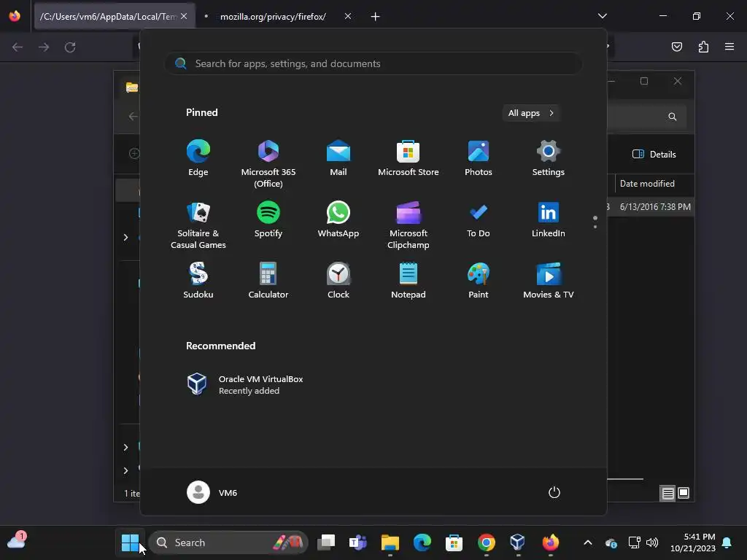Open Firefox extensions menu
This screenshot has height=560, width=747.
click(703, 47)
